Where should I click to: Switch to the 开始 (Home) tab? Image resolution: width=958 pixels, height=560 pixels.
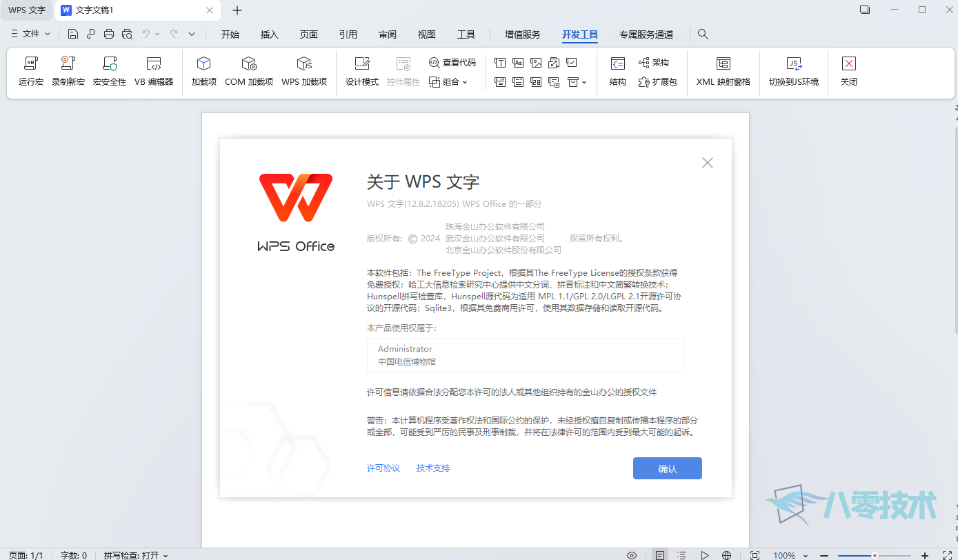(230, 34)
